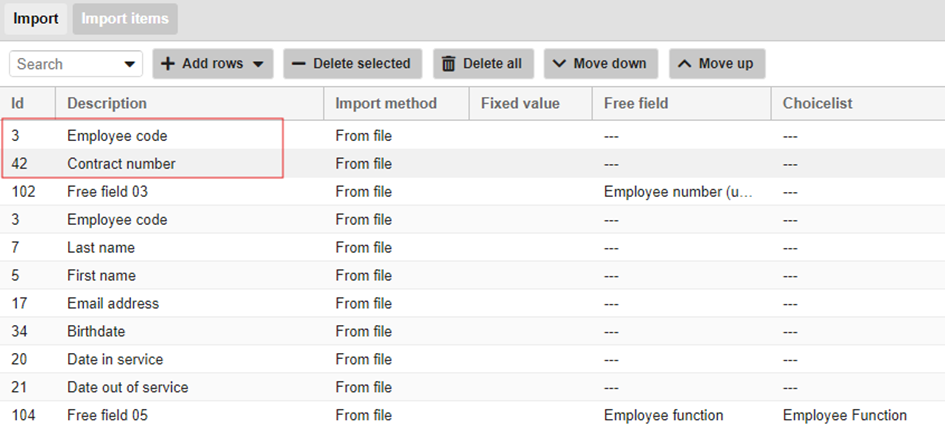
Task: Click the up chevron on Move up
Action: point(684,64)
